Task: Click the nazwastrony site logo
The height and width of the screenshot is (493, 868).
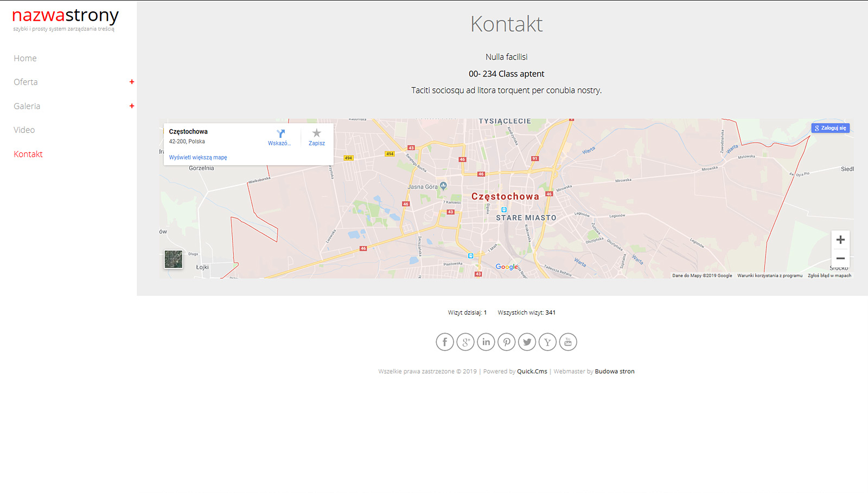Action: (x=65, y=16)
